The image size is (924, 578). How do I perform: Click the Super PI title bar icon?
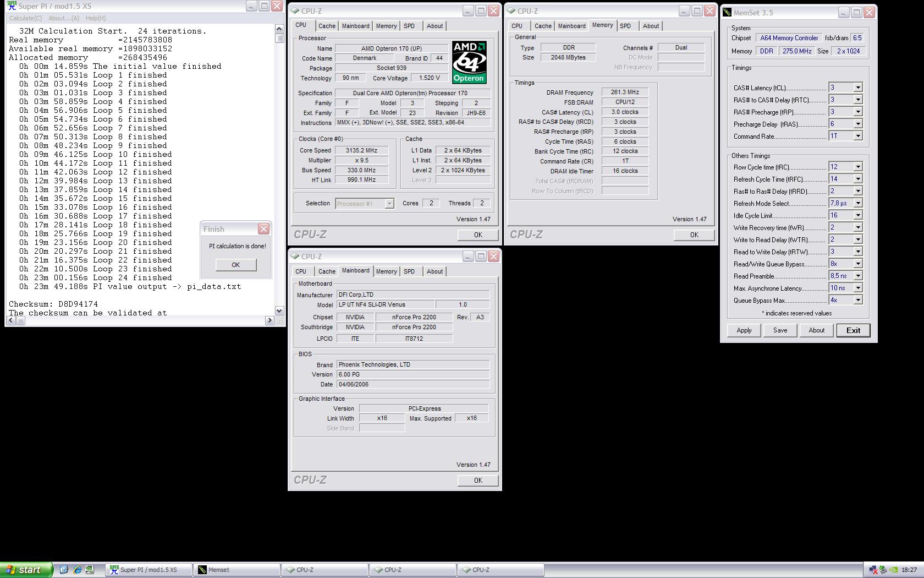[12, 6]
